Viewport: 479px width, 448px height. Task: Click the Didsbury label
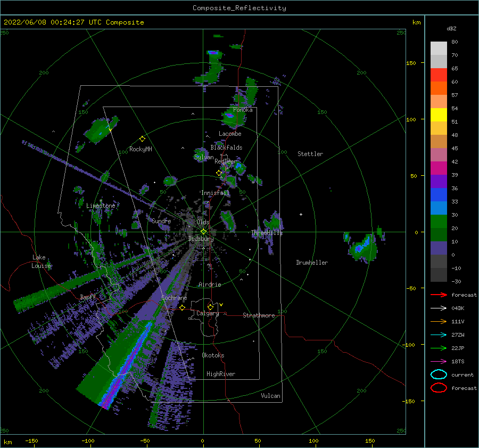coord(201,239)
